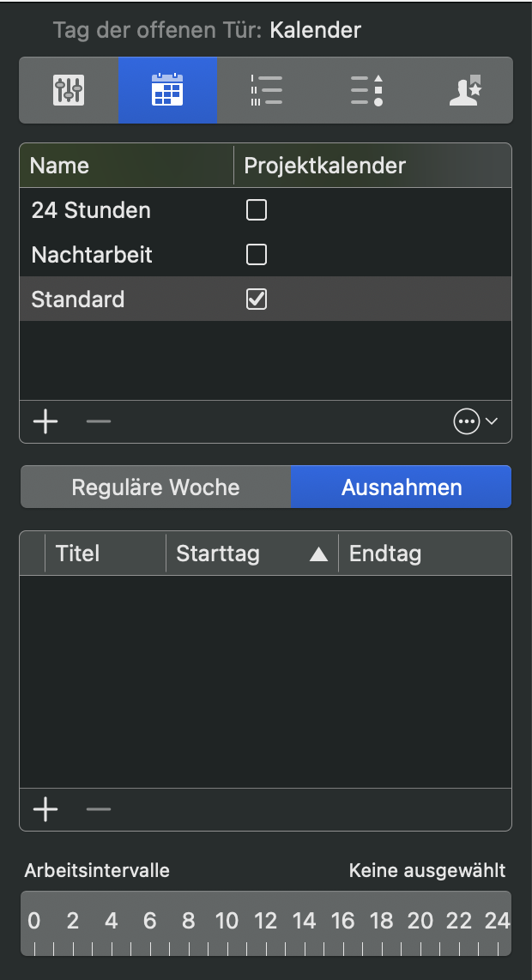
Task: Click the minus button below the exceptions list
Action: tap(98, 809)
